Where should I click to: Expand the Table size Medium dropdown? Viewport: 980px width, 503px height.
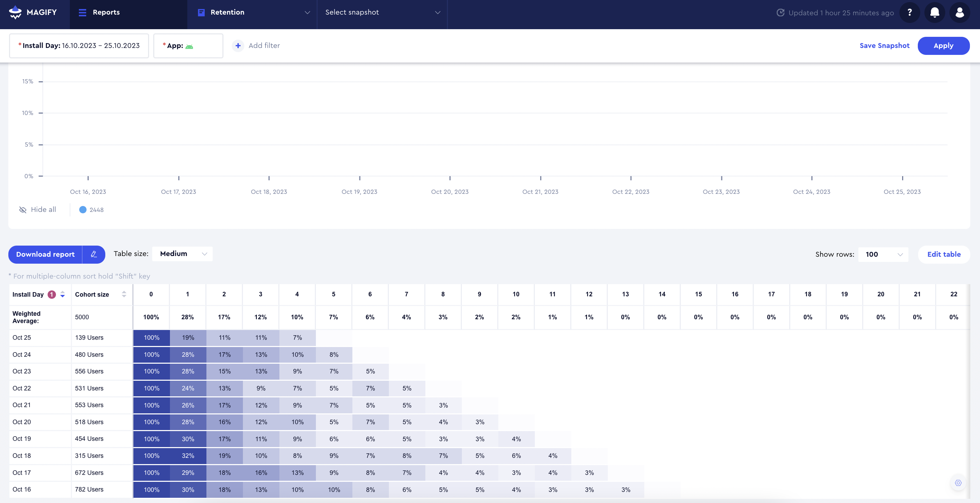(x=182, y=254)
